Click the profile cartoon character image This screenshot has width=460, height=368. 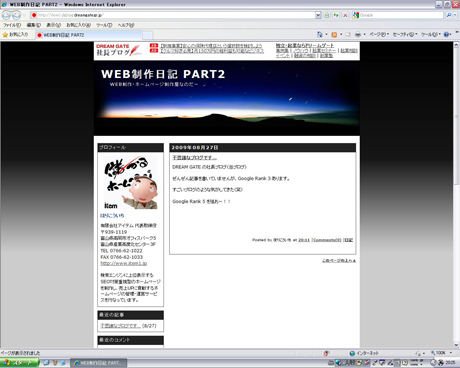pyautogui.click(x=130, y=183)
